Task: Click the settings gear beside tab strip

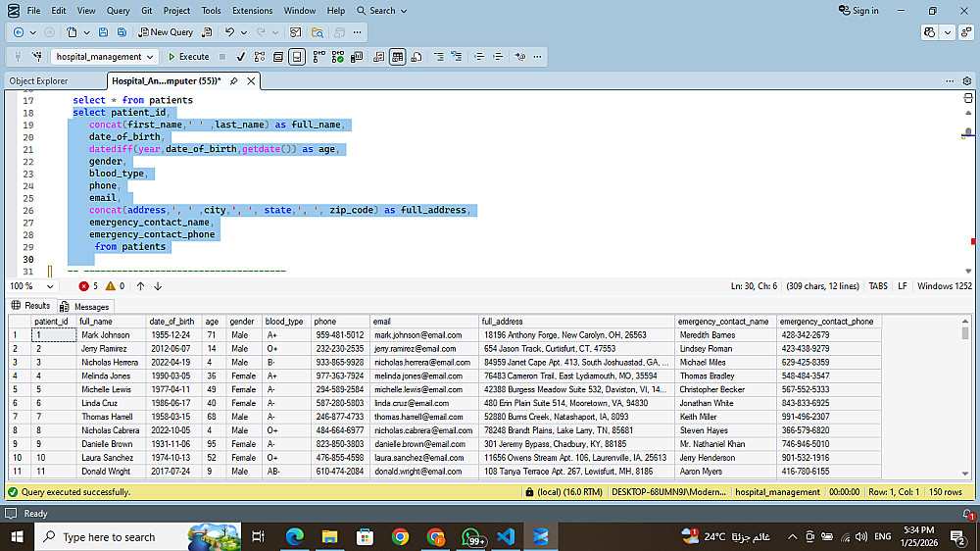Action: (967, 80)
